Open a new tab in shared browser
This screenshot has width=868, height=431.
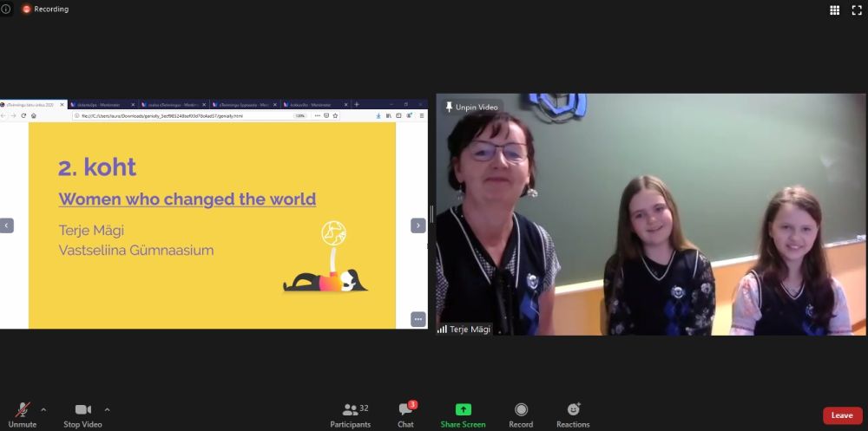357,104
